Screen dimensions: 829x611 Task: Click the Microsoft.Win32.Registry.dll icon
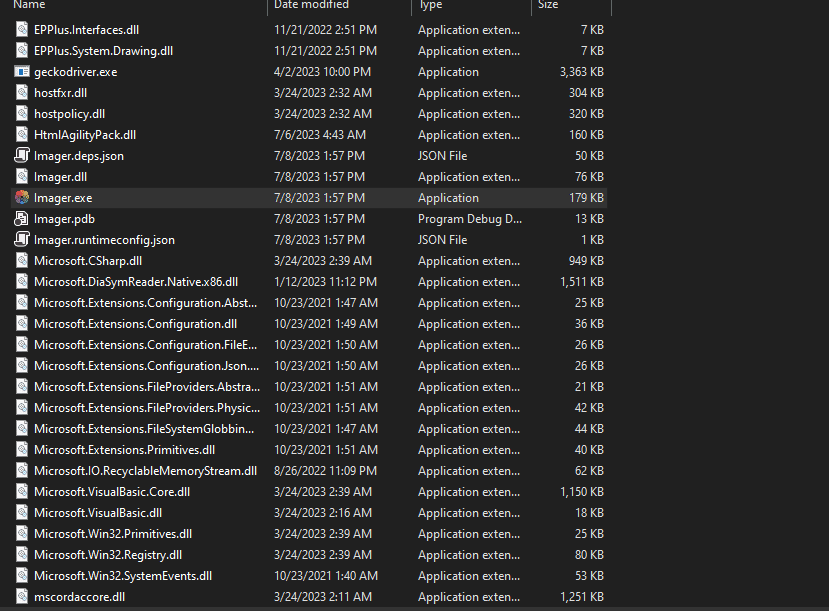tap(22, 554)
